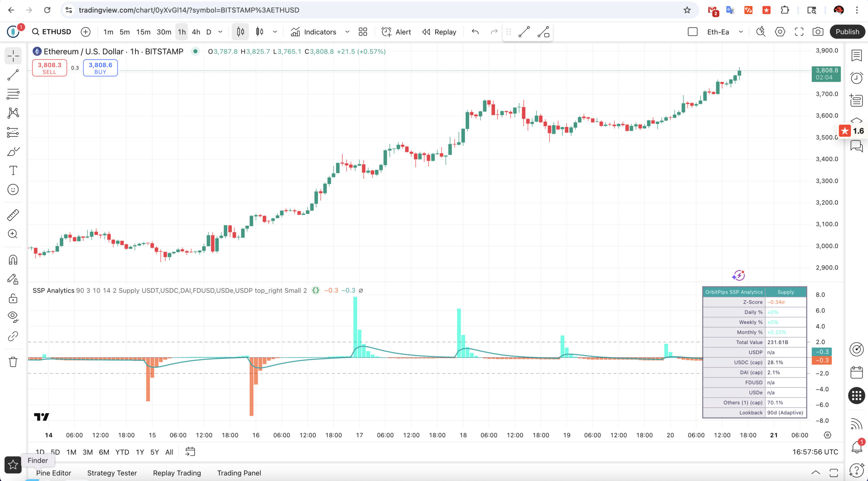Screen dimensions: 868x481
Task: Switch to D timeframe
Action: tap(209, 32)
